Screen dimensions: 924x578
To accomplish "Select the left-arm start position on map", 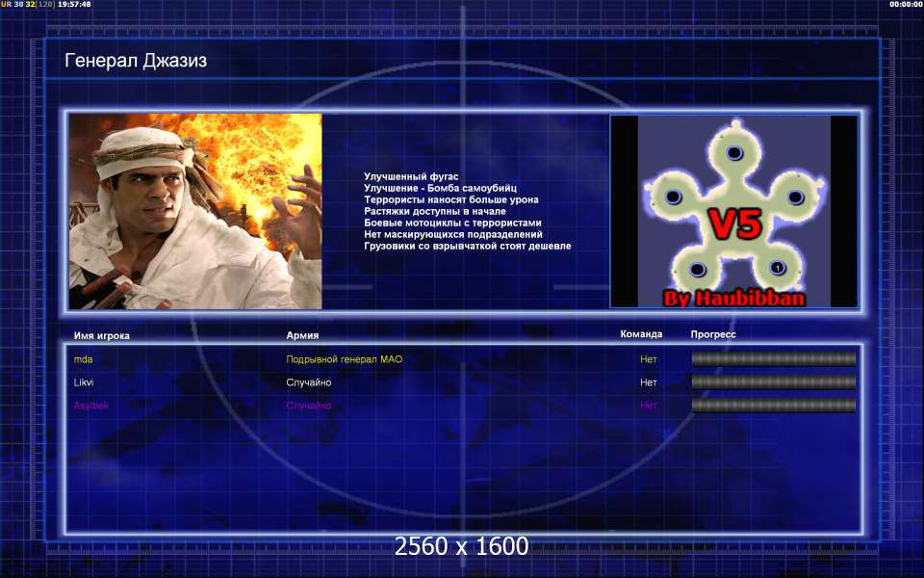I will [x=674, y=197].
